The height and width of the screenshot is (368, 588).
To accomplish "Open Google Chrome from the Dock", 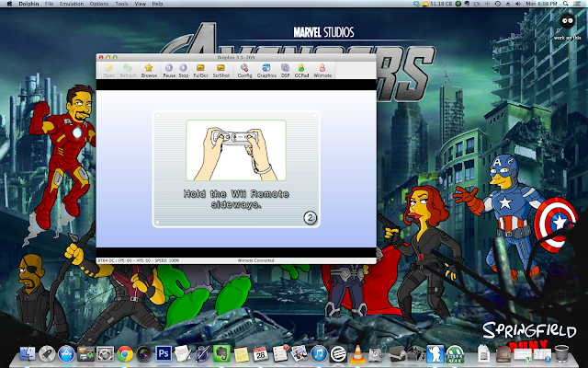I will [125, 353].
